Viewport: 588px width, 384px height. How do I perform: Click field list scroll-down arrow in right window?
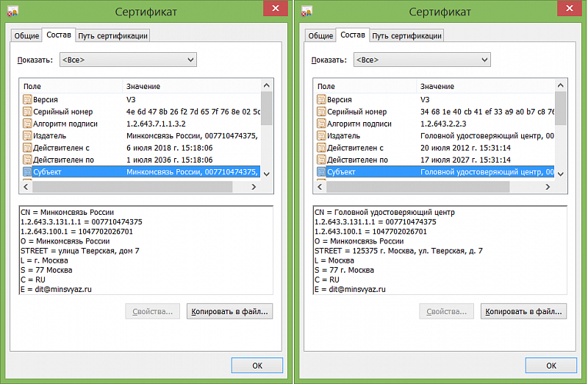561,174
